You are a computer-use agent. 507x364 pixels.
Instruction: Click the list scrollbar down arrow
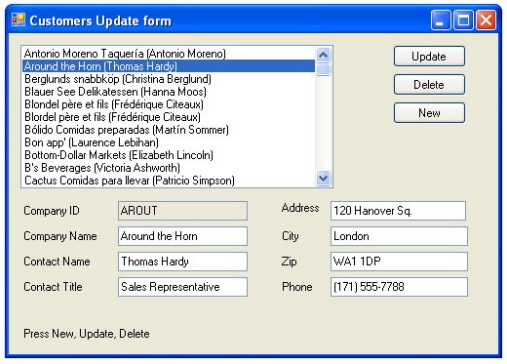323,178
